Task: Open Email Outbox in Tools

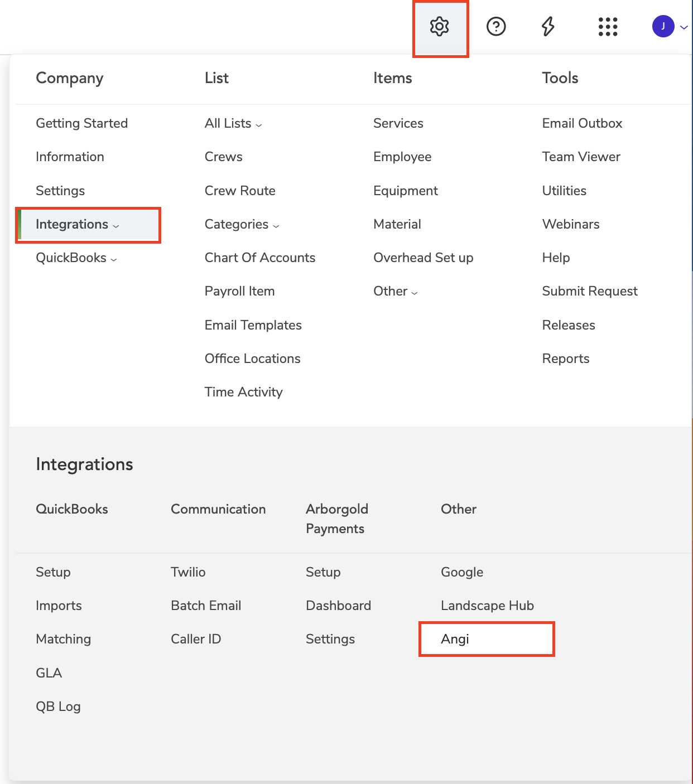Action: [x=582, y=123]
